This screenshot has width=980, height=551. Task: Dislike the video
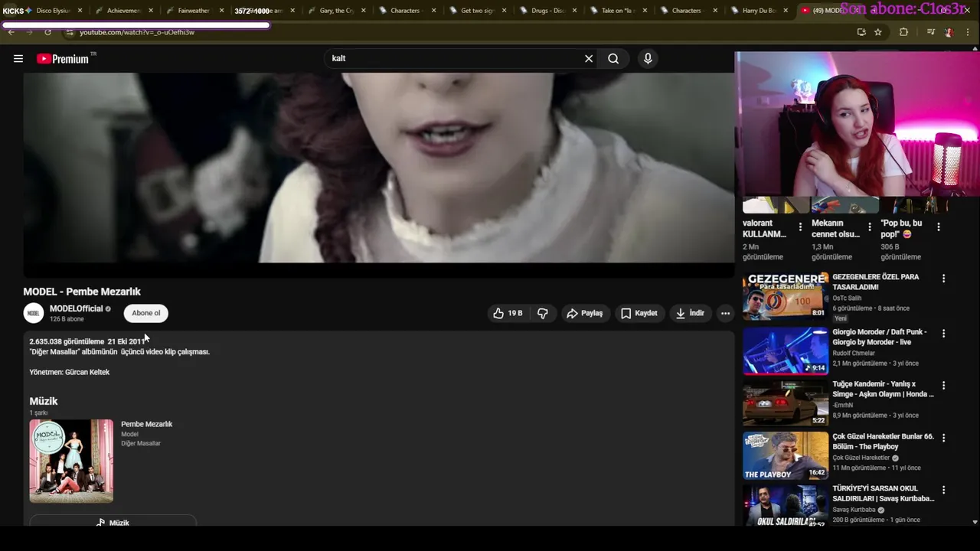coord(542,313)
